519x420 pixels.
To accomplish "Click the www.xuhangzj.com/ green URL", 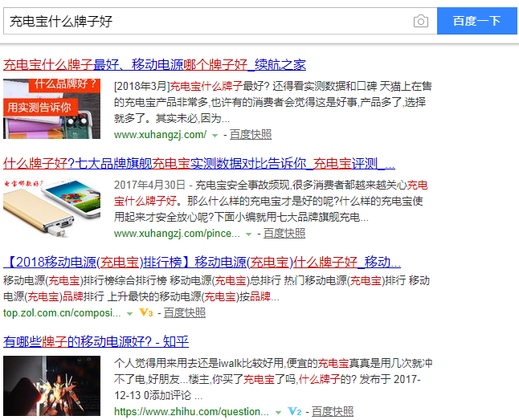I will click(160, 135).
